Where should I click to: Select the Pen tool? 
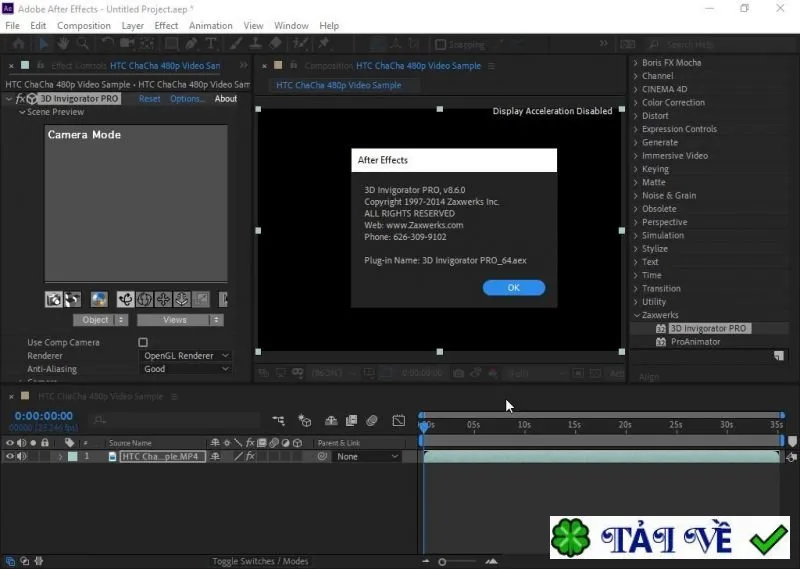point(191,44)
